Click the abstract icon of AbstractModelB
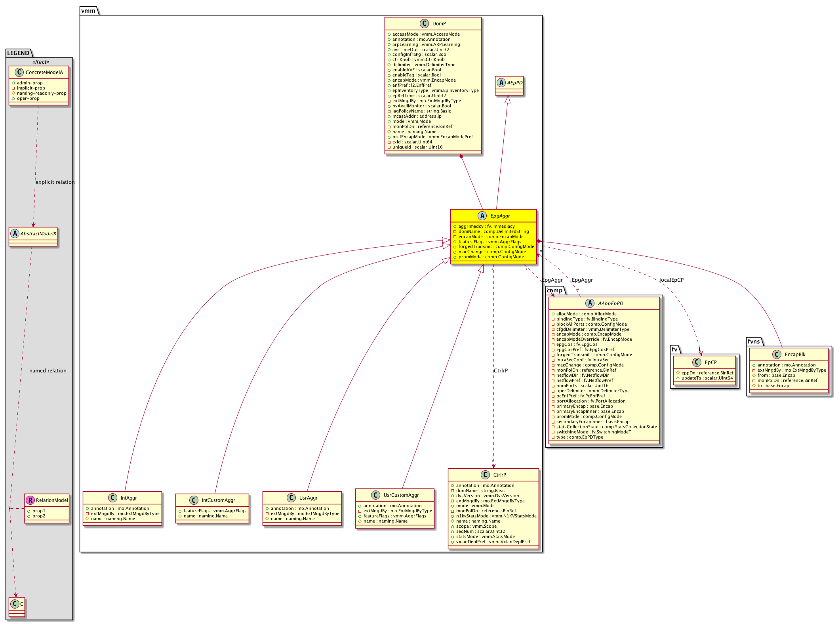 click(15, 234)
